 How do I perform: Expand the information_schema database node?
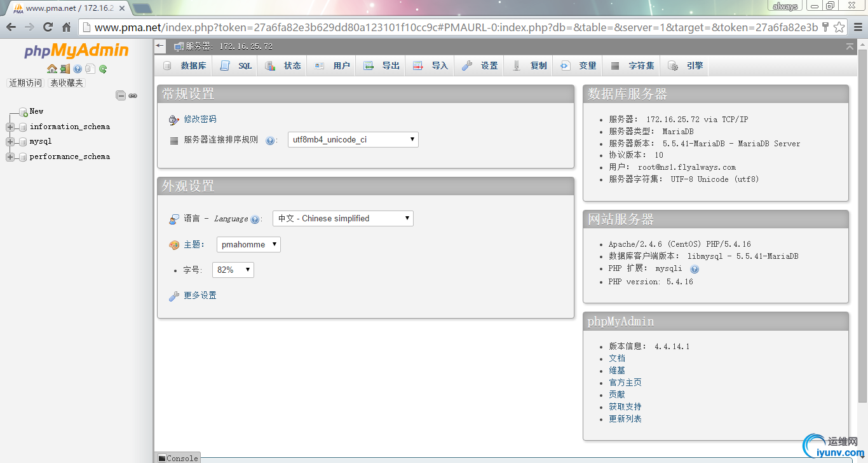(10, 127)
